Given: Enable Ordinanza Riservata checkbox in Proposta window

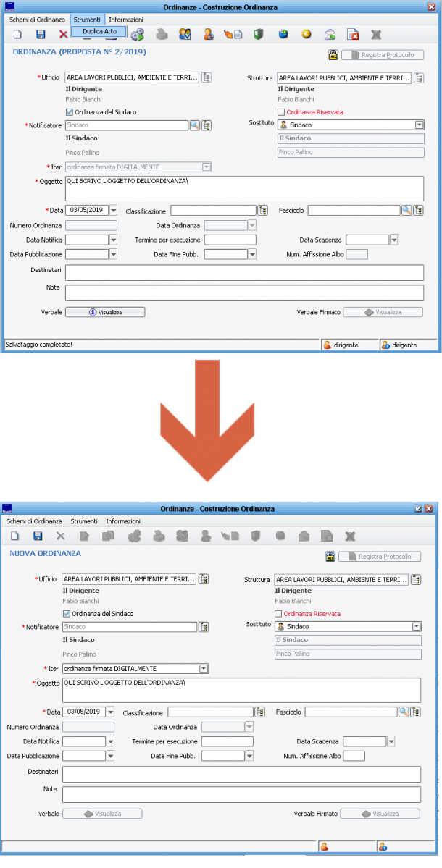Looking at the screenshot, I should point(281,112).
